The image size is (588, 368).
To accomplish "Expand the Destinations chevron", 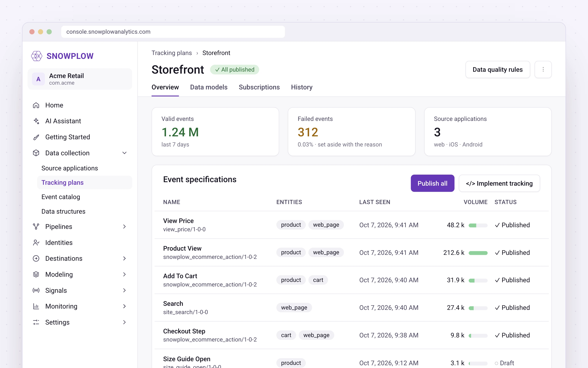I will (x=124, y=259).
